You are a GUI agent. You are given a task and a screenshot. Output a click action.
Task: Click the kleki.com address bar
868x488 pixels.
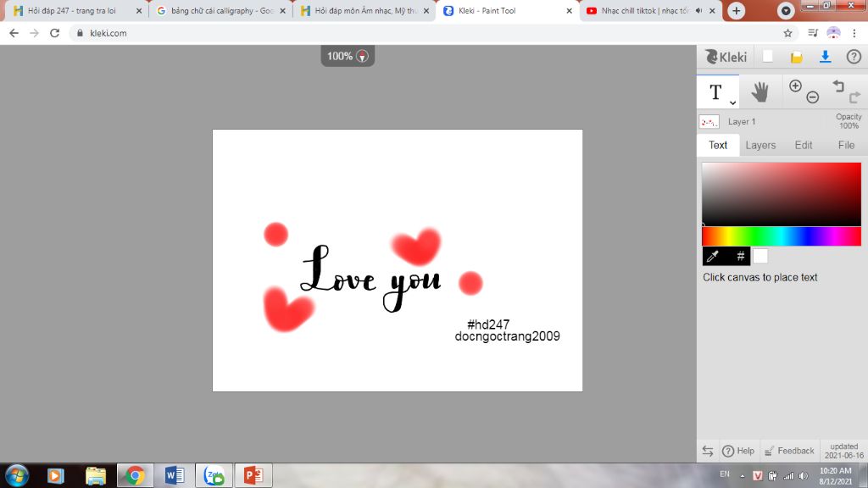click(x=426, y=33)
